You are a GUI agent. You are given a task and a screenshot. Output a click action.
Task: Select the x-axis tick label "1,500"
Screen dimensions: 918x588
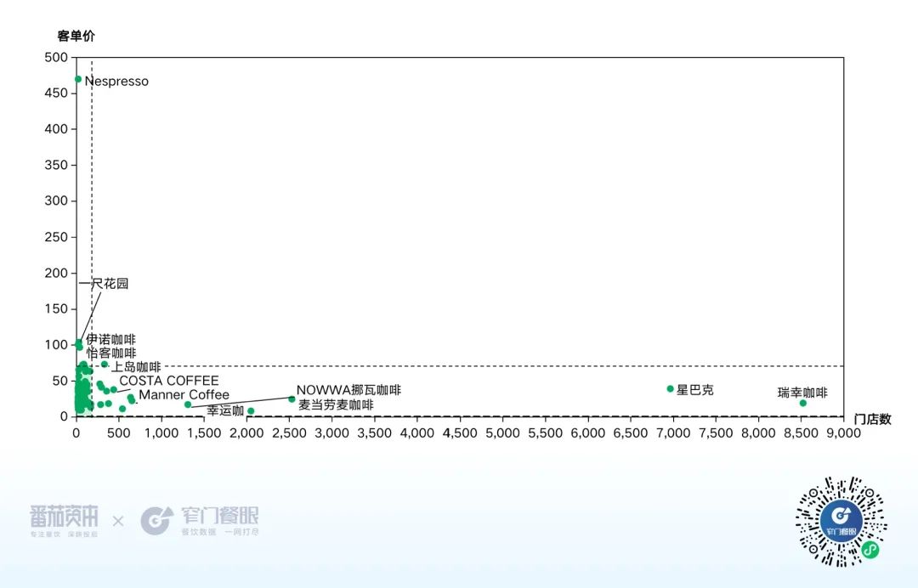(x=204, y=433)
